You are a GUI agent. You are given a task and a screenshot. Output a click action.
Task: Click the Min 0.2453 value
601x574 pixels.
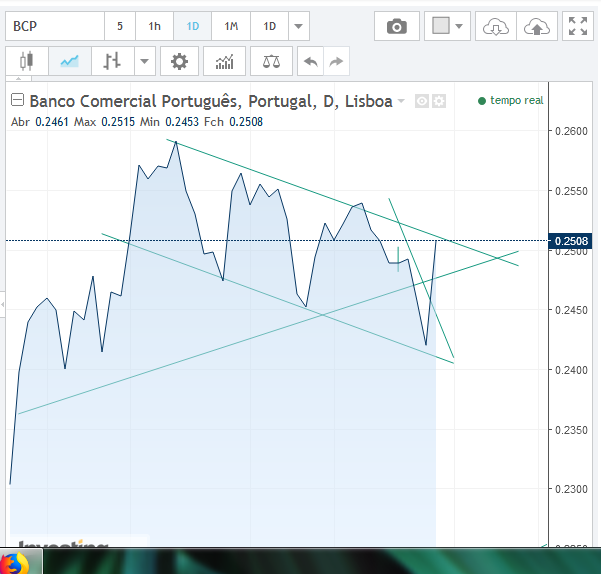[169, 122]
